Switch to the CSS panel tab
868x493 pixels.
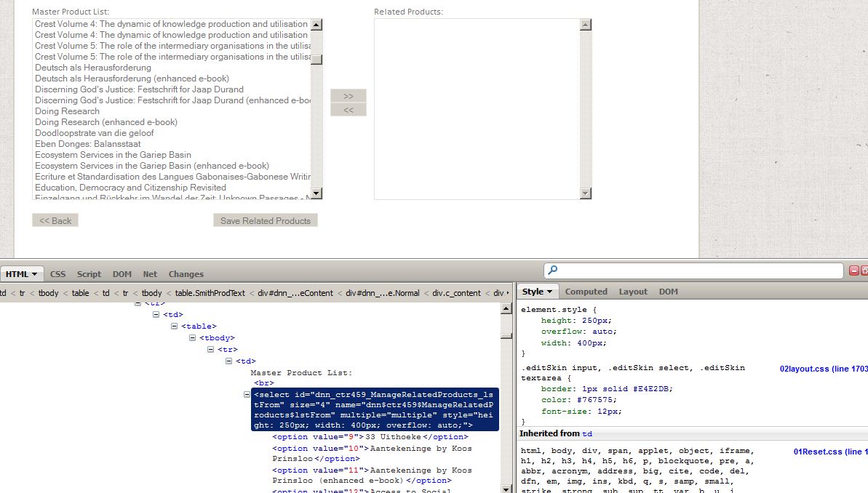57,274
